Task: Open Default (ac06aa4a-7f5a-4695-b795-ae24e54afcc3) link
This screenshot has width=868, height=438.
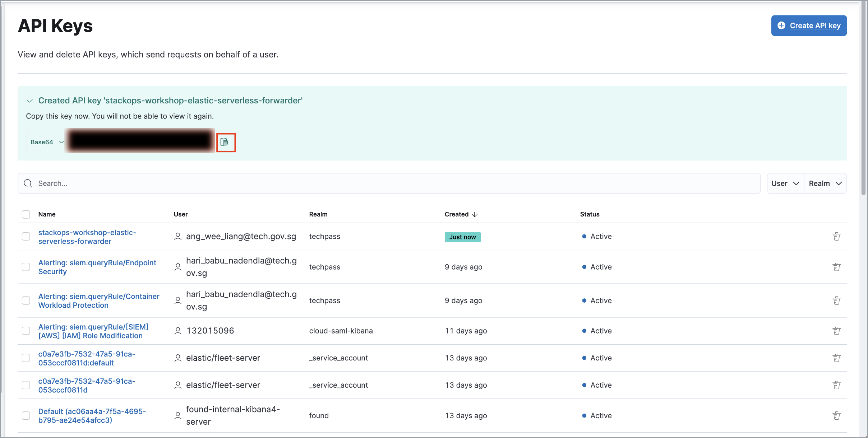Action: coord(92,416)
